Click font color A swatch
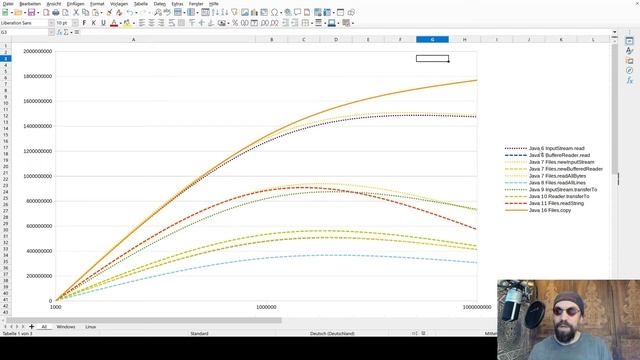This screenshot has height=360, width=640. pos(114,23)
